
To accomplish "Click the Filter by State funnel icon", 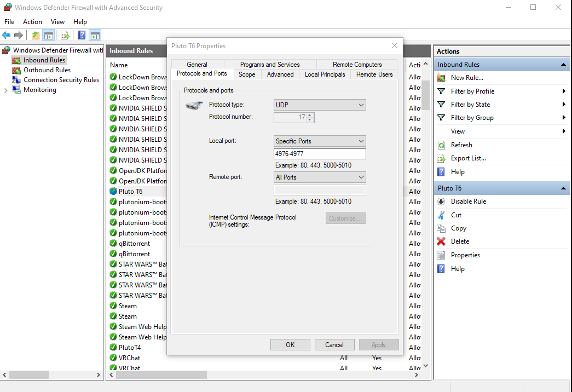I will [441, 105].
